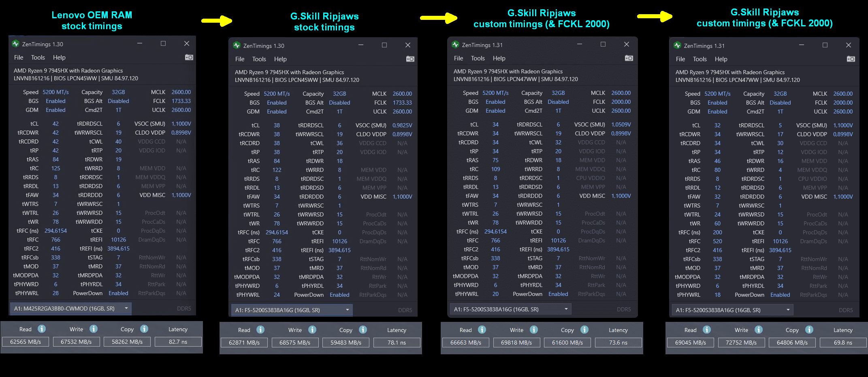Click the 78.1 ns latency field
Image resolution: width=868 pixels, height=377 pixels.
click(397, 343)
